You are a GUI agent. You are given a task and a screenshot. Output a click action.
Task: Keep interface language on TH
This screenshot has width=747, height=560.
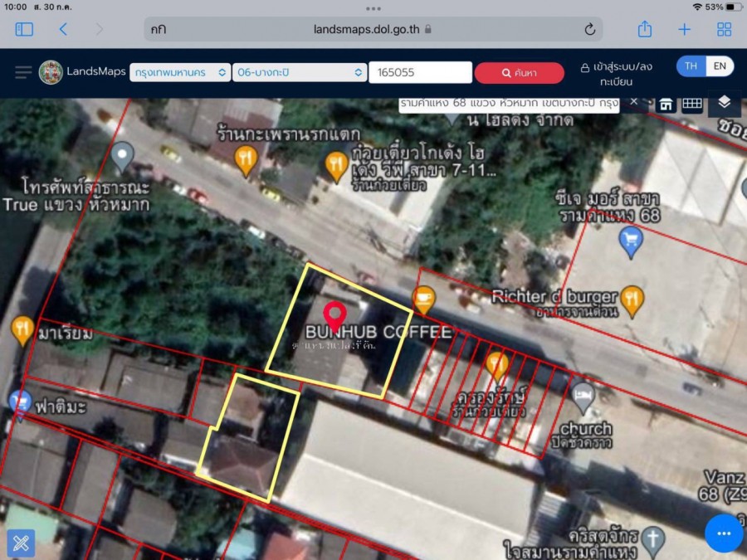click(690, 66)
